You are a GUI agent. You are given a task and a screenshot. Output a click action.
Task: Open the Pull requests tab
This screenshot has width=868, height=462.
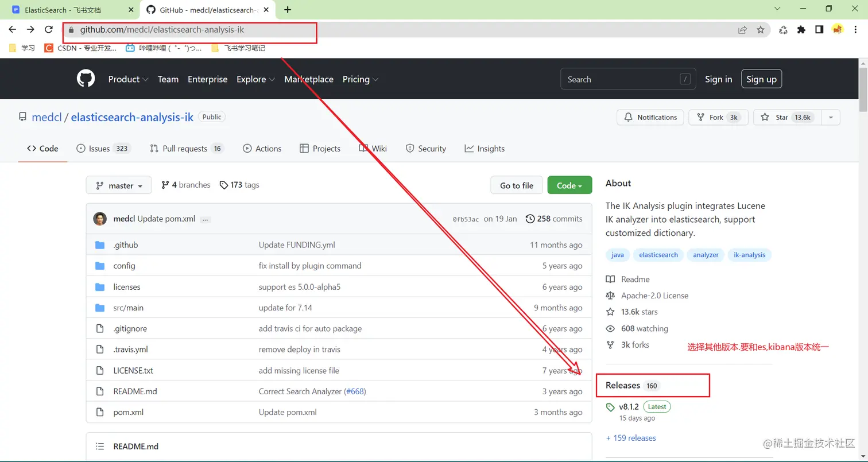click(186, 149)
